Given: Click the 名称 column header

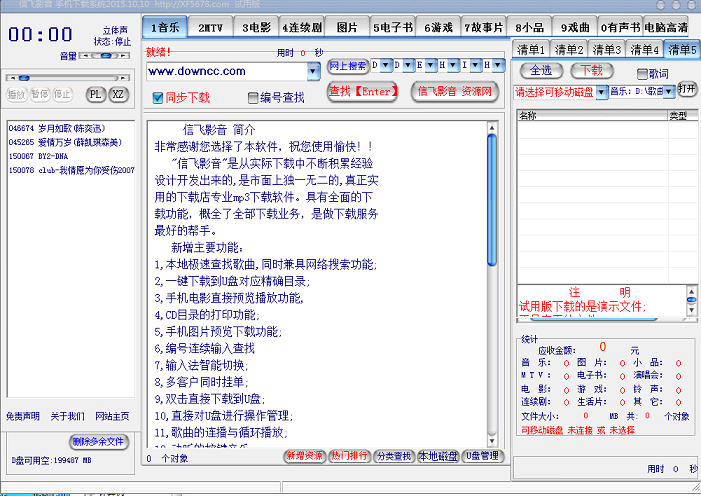Looking at the screenshot, I should pyautogui.click(x=592, y=116).
